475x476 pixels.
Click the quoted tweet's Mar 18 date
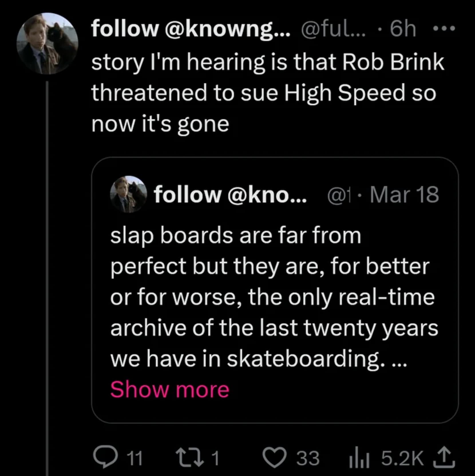click(x=404, y=194)
